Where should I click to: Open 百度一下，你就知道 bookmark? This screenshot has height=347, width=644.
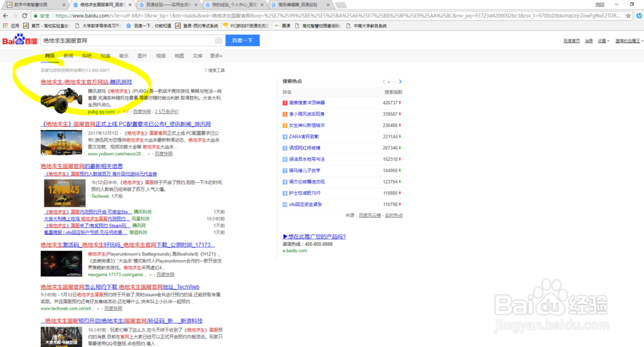pos(149,26)
